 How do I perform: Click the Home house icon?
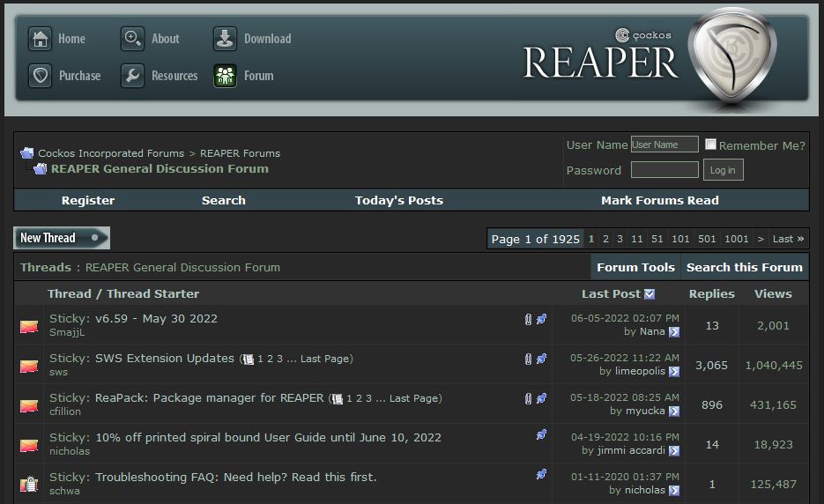(x=40, y=39)
